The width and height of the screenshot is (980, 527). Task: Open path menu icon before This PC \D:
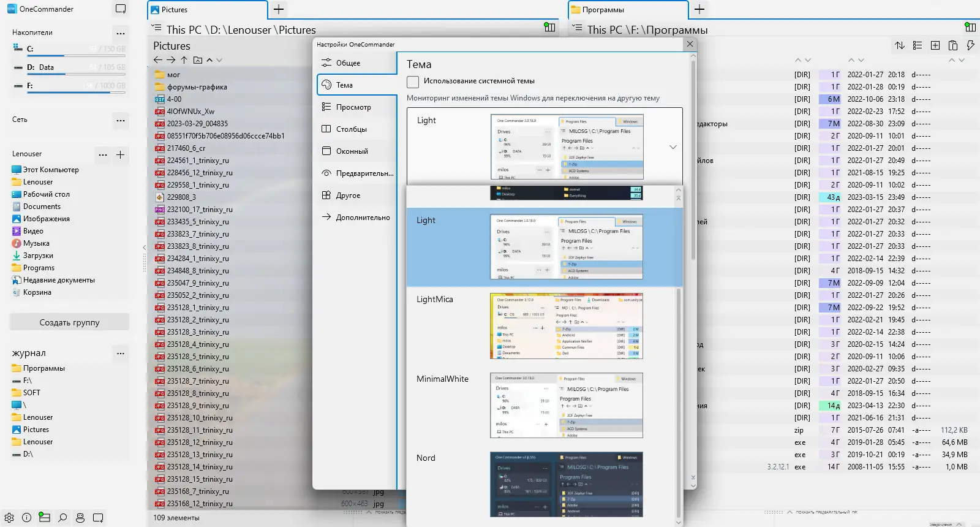click(x=157, y=28)
